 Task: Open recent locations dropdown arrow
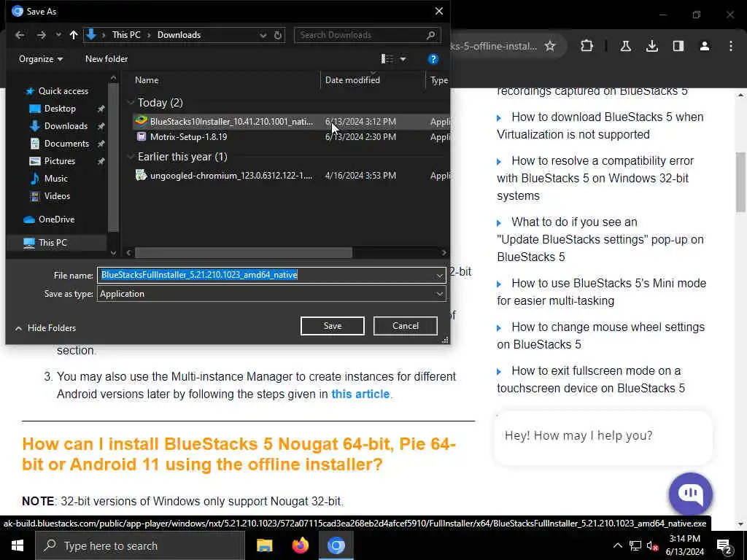tap(58, 35)
